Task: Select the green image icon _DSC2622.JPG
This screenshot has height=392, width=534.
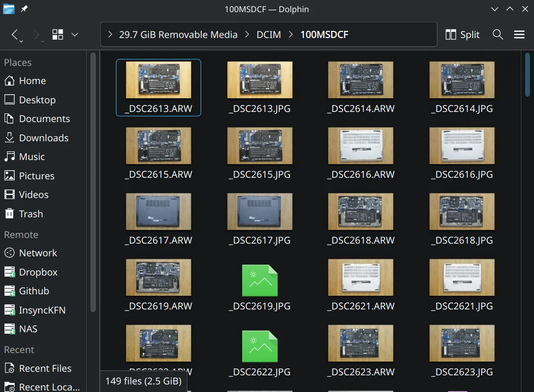Action: (x=260, y=346)
